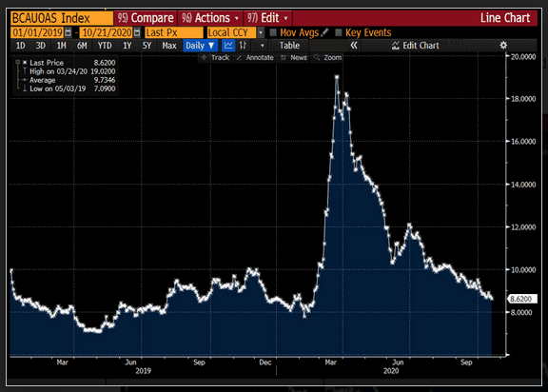Open calendar picker for start date 01/01/2019
This screenshot has height=392, width=548.
pos(68,32)
